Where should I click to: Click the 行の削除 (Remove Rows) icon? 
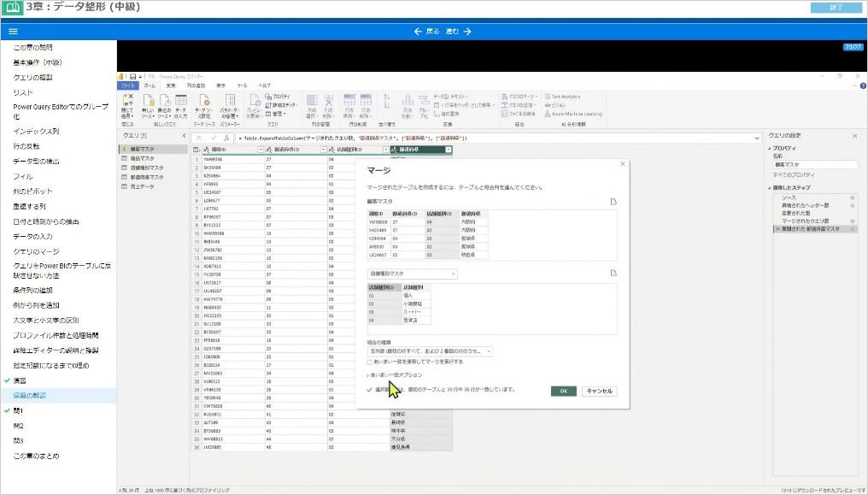click(364, 103)
